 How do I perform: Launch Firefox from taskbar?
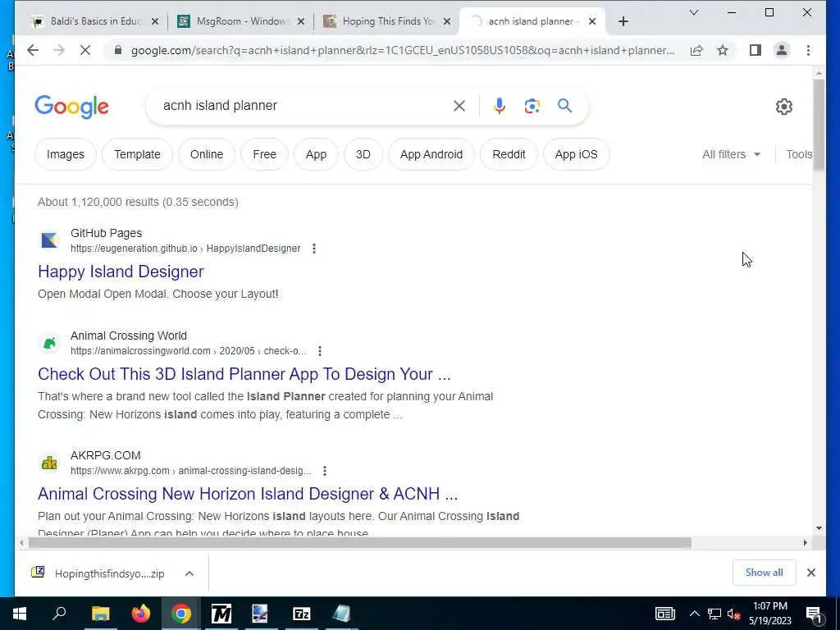[x=141, y=614]
